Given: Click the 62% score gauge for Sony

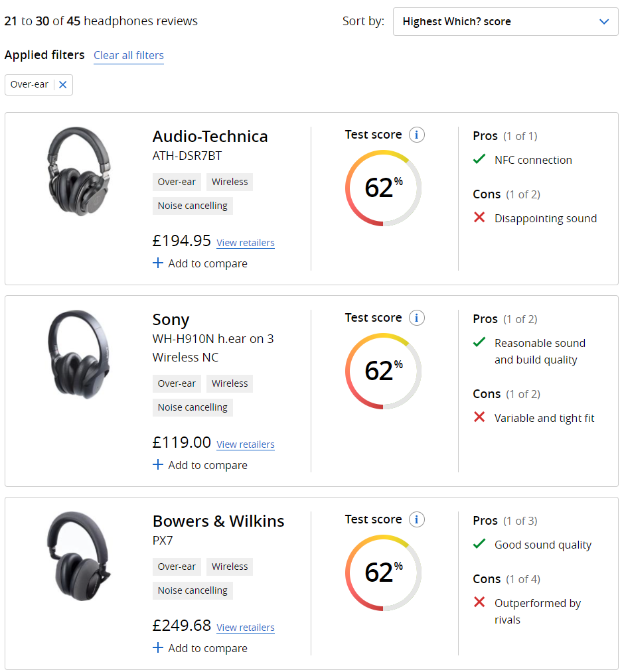Looking at the screenshot, I should (x=383, y=371).
